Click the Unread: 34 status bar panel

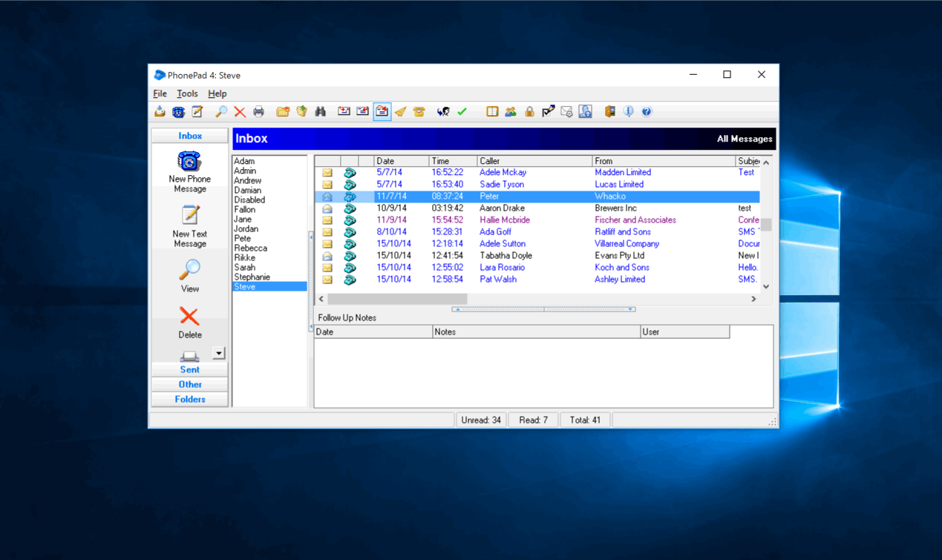[x=481, y=420]
